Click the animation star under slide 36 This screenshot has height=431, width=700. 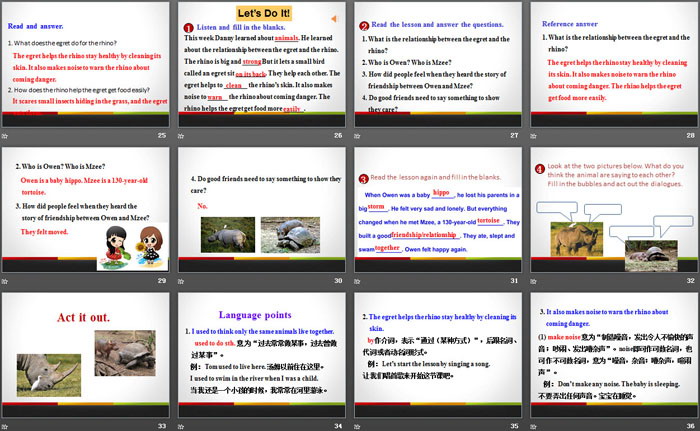tap(533, 427)
